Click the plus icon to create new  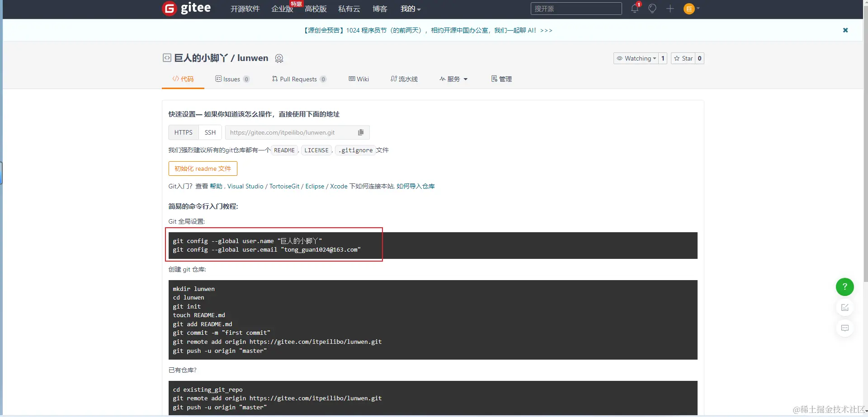(x=670, y=9)
